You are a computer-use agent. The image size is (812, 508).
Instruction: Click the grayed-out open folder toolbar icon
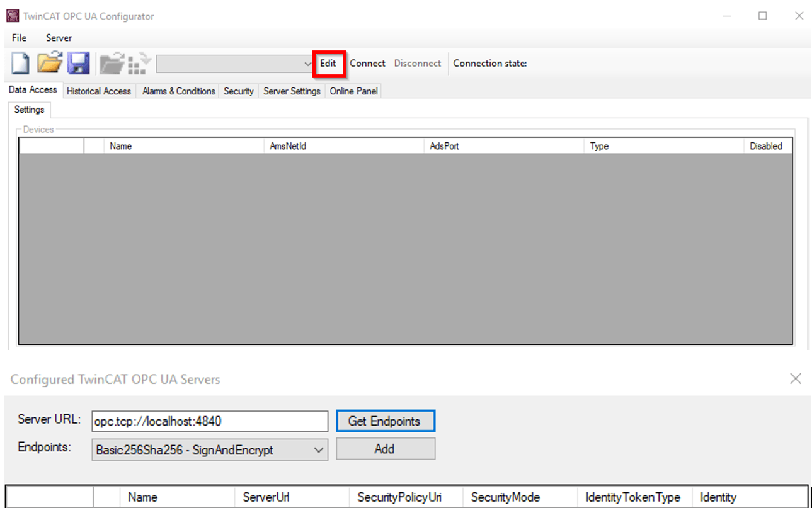pos(113,63)
